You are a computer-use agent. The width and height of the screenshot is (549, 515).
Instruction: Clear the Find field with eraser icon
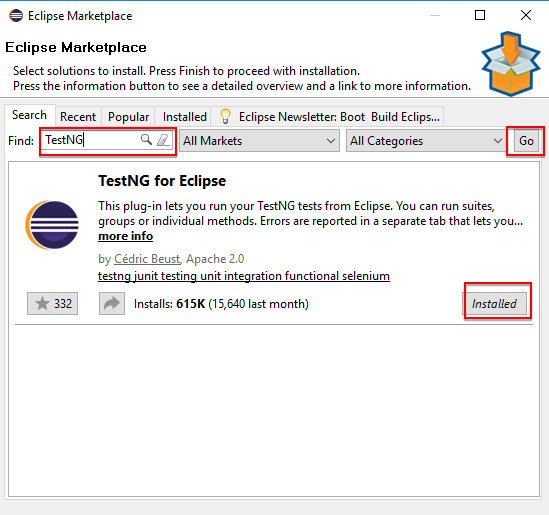tap(163, 140)
